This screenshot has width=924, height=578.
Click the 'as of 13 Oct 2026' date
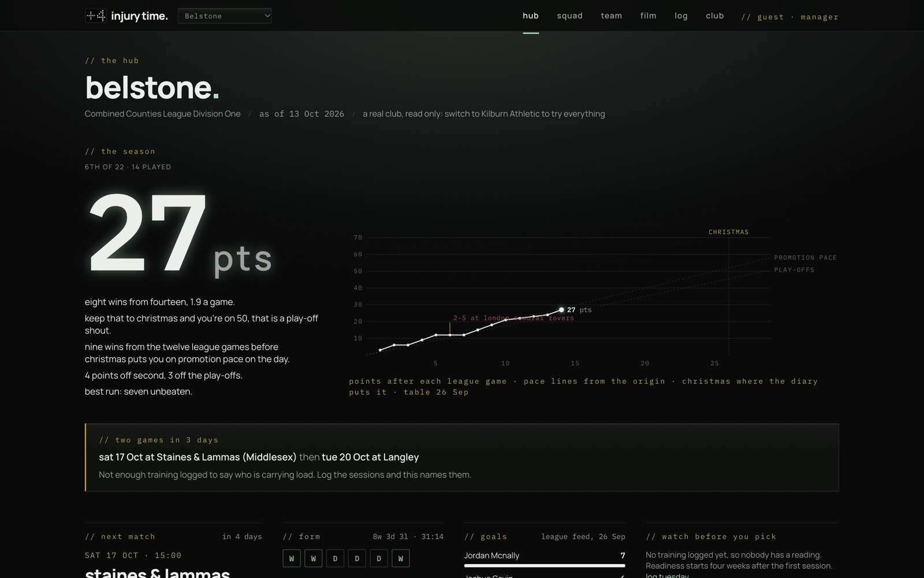pyautogui.click(x=301, y=114)
